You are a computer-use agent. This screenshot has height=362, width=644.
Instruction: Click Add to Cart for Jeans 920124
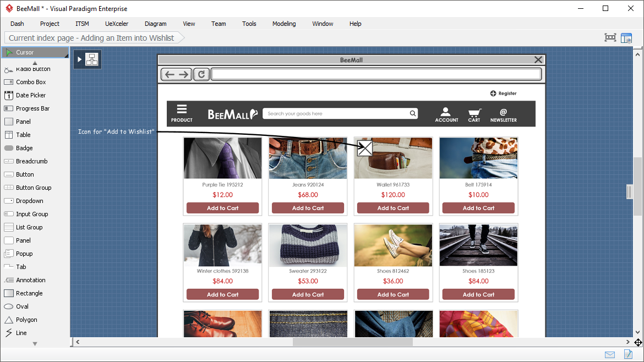pyautogui.click(x=308, y=208)
